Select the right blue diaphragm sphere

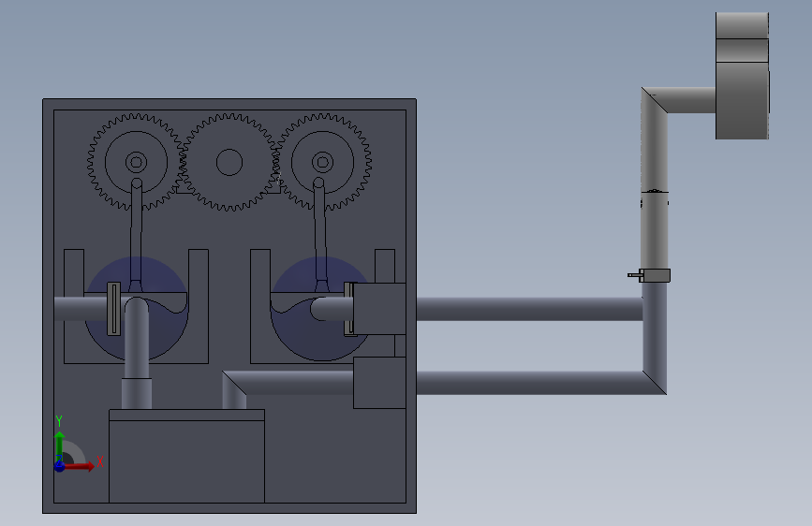321,309
